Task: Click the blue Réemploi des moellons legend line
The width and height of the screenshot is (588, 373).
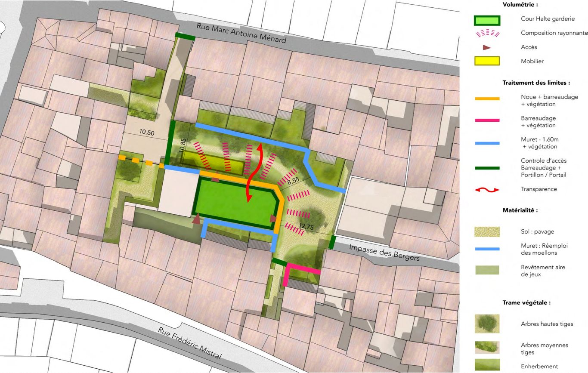Action: click(487, 249)
